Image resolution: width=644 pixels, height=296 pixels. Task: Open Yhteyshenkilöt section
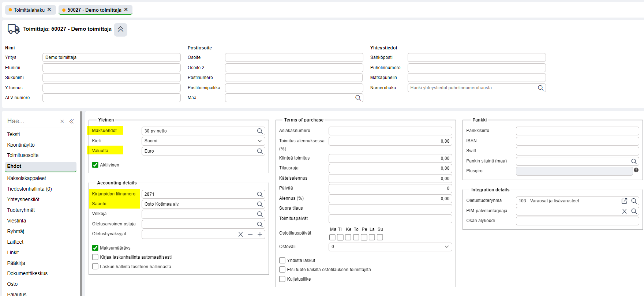(23, 199)
